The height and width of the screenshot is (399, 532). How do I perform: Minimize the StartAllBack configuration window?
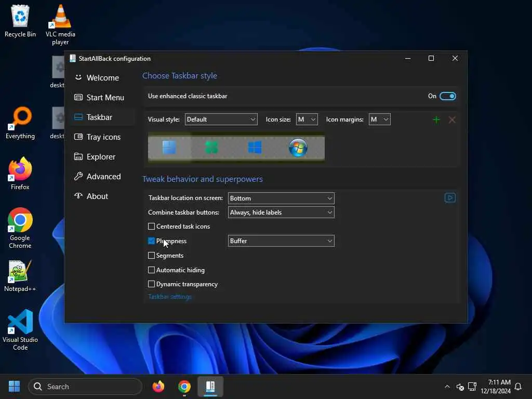point(408,58)
